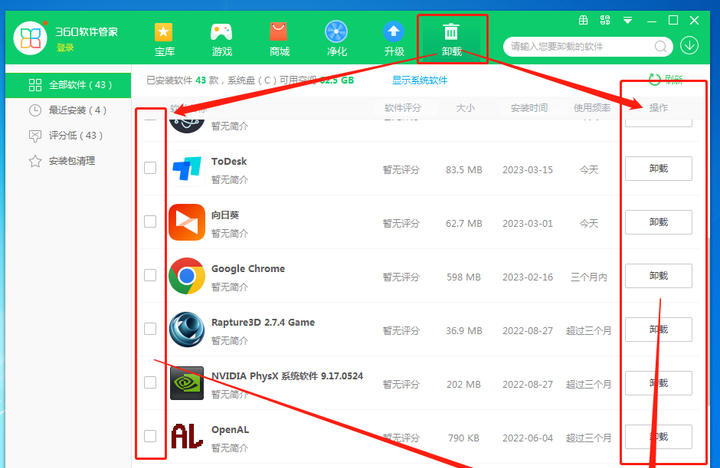The height and width of the screenshot is (468, 720).
Task: Tick the Google Chrome checkbox
Action: pos(150,275)
